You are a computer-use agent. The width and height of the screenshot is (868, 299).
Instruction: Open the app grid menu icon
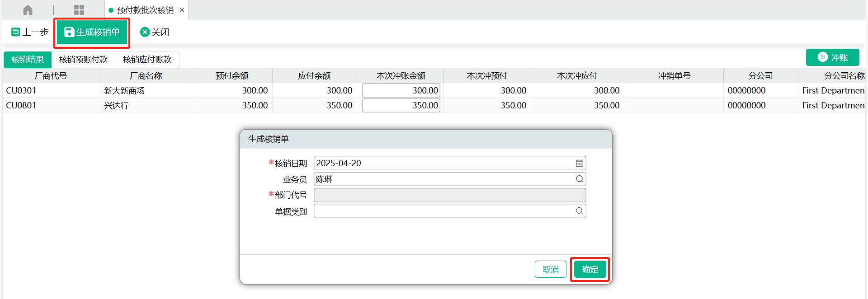79,10
